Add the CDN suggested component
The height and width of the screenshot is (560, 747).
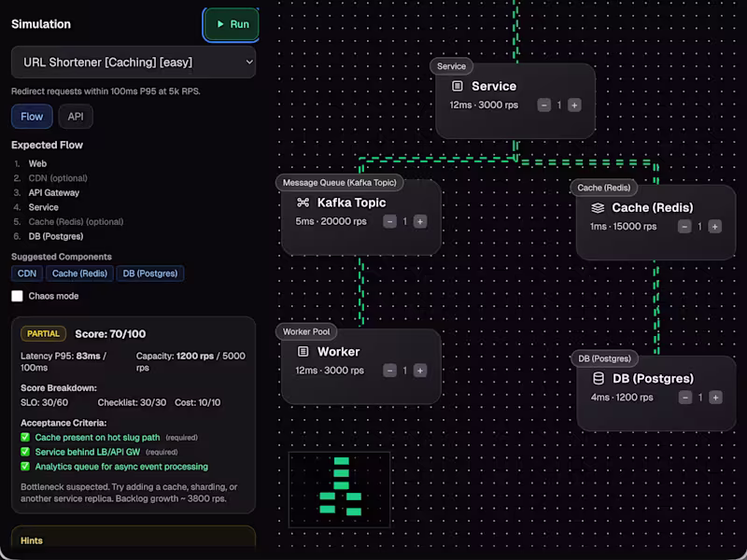26,273
